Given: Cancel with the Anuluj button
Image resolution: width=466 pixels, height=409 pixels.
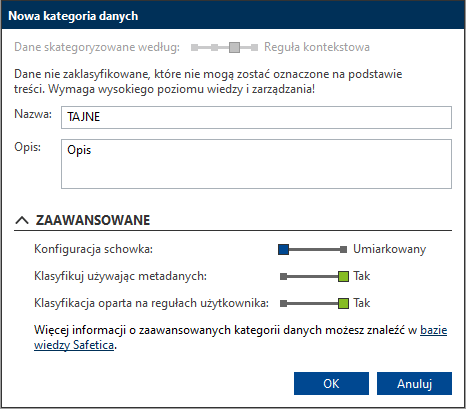Looking at the screenshot, I should click(x=414, y=384).
